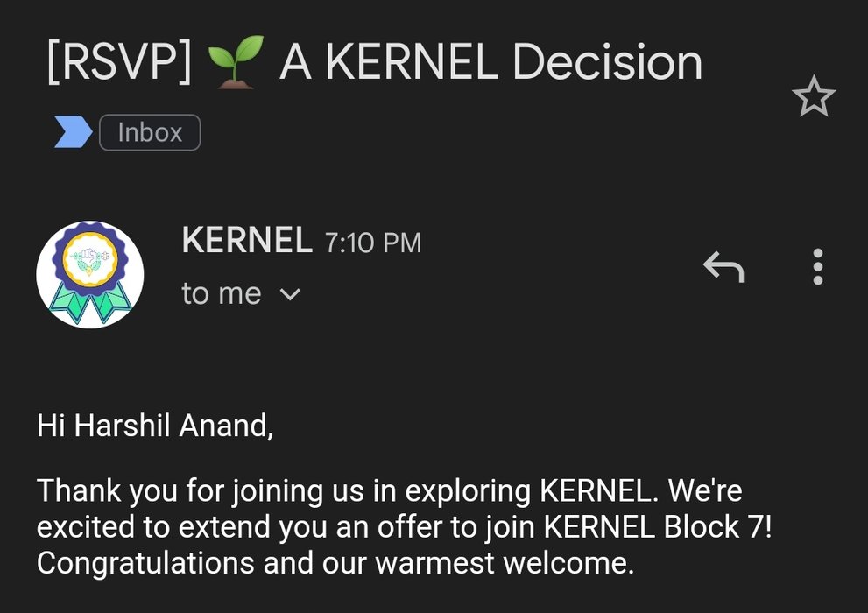Select the 'Congratulations and our warmest welcome' line

tap(335, 563)
